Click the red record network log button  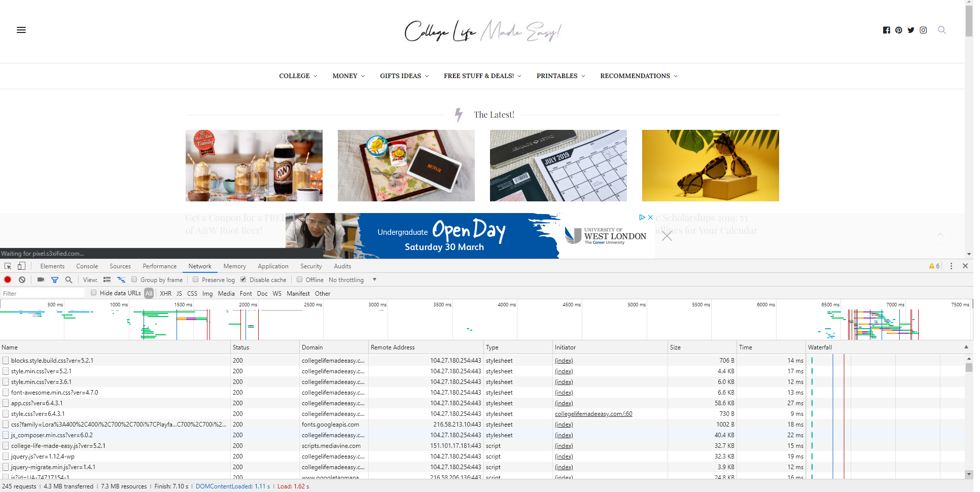8,279
